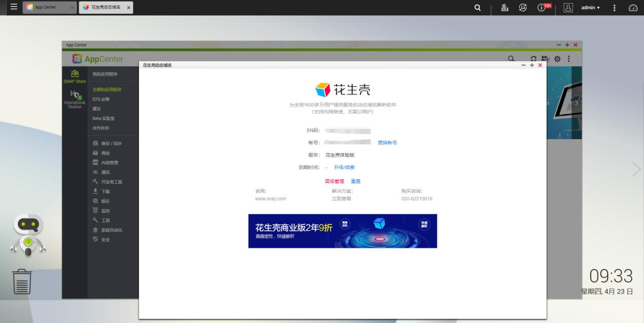
Task: Open App Center settings gear
Action: [x=557, y=59]
